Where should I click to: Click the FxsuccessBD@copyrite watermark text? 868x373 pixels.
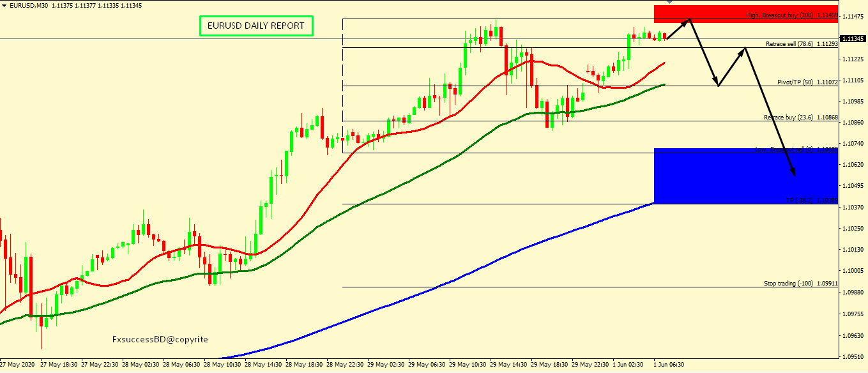[x=160, y=340]
